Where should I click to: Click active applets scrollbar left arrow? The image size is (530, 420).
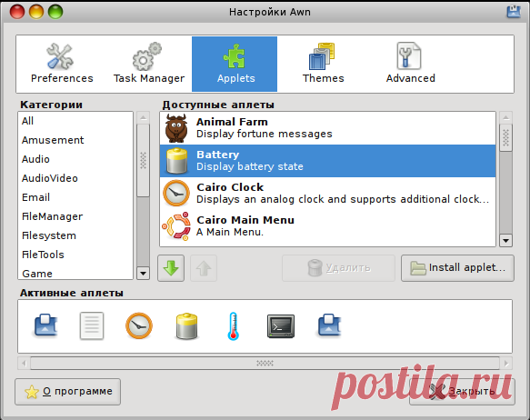coord(24,364)
